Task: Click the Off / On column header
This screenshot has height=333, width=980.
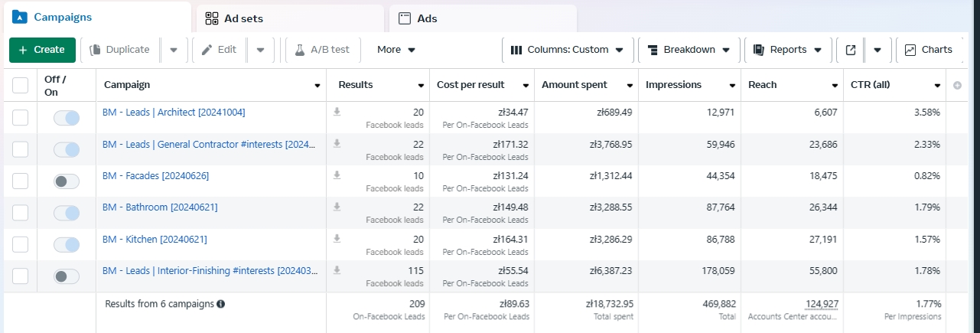Action: point(56,85)
